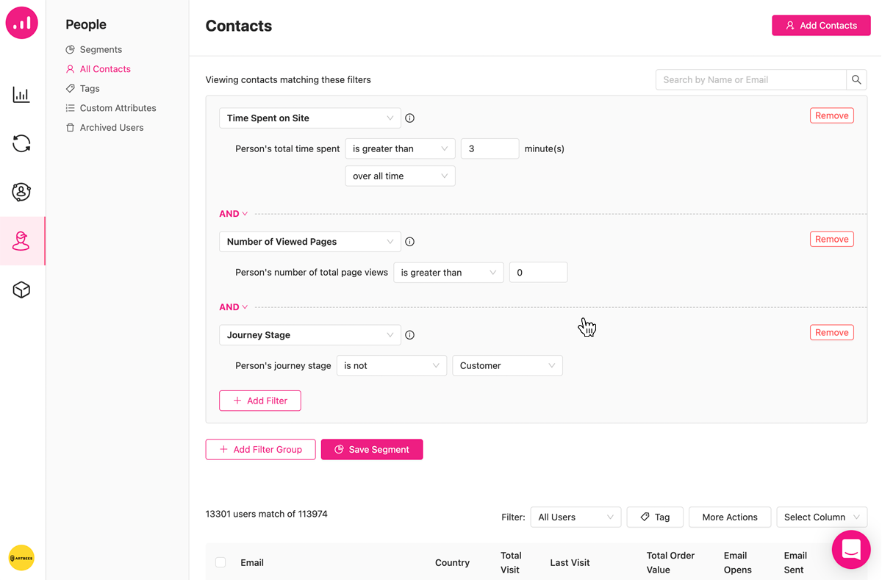Open page views 'is greater than' operator dropdown
The height and width of the screenshot is (588, 882).
point(448,273)
